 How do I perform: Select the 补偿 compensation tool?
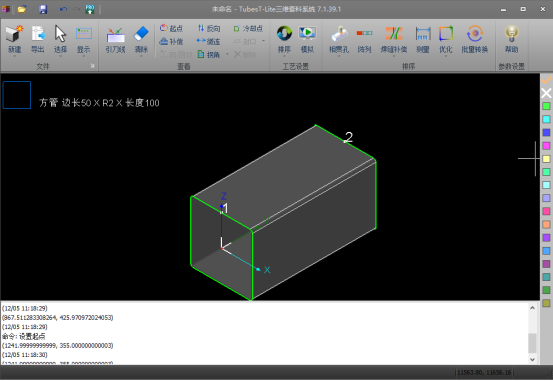point(171,41)
